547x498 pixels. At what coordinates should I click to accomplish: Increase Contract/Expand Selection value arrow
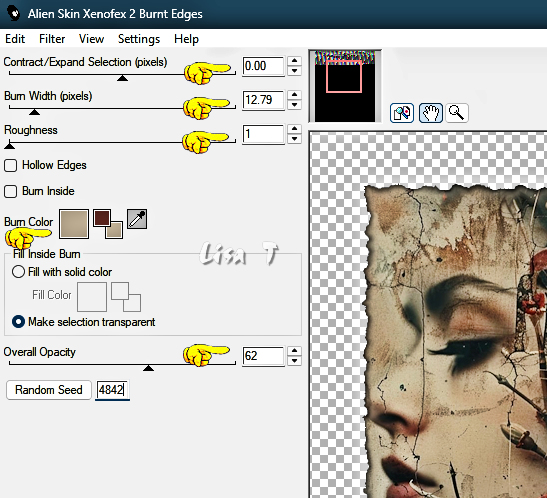coord(294,61)
